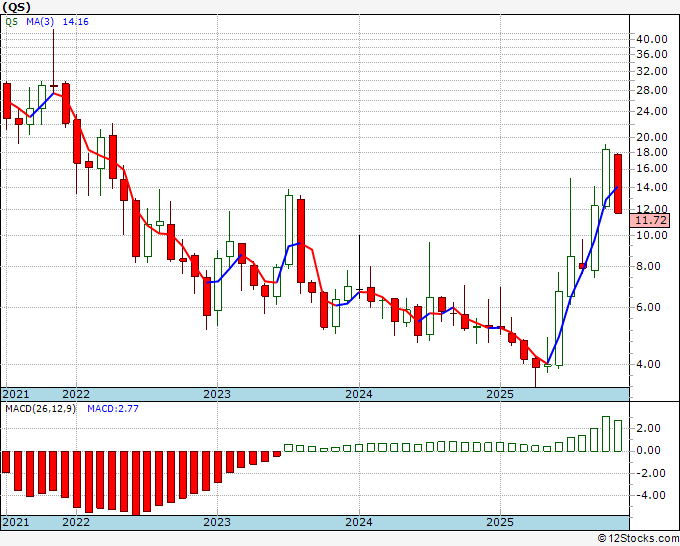Click the MACD:2.77 value label
The image size is (680, 546).
pyautogui.click(x=113, y=409)
